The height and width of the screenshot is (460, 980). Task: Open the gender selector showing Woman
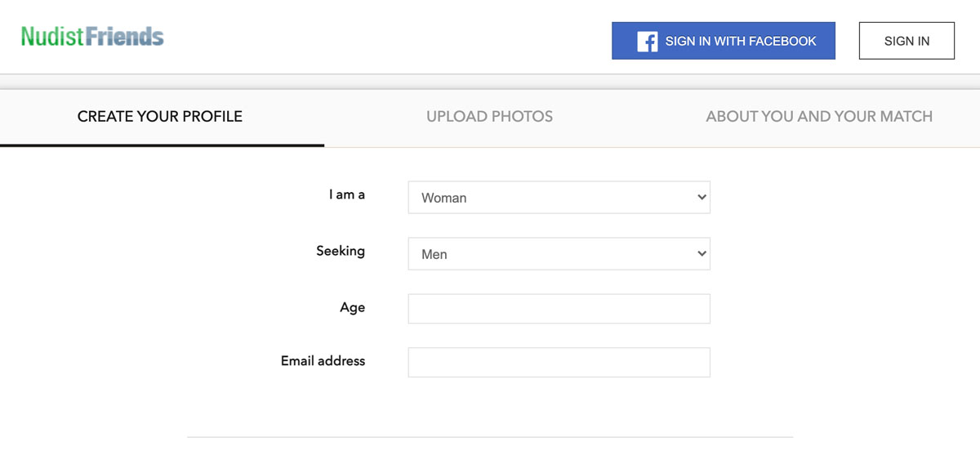(559, 197)
